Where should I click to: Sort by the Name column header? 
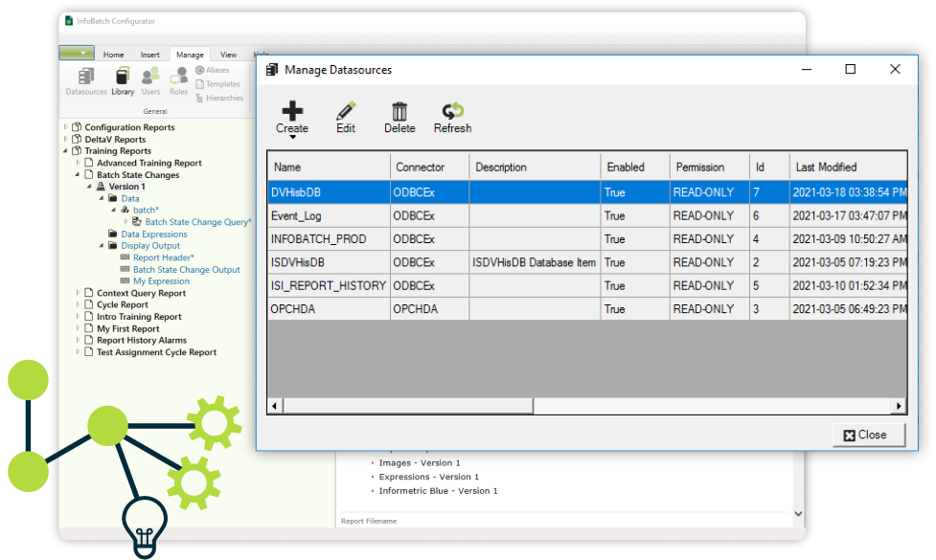coord(329,167)
